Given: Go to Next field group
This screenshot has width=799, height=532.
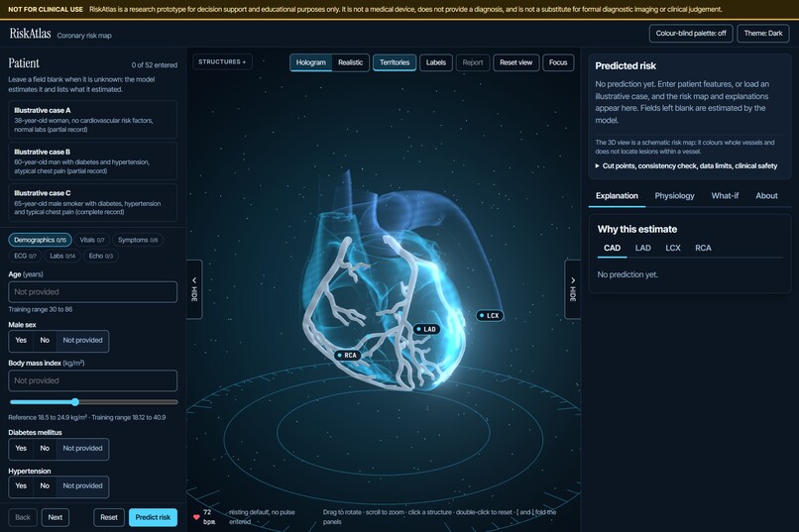Looking at the screenshot, I should (56, 517).
